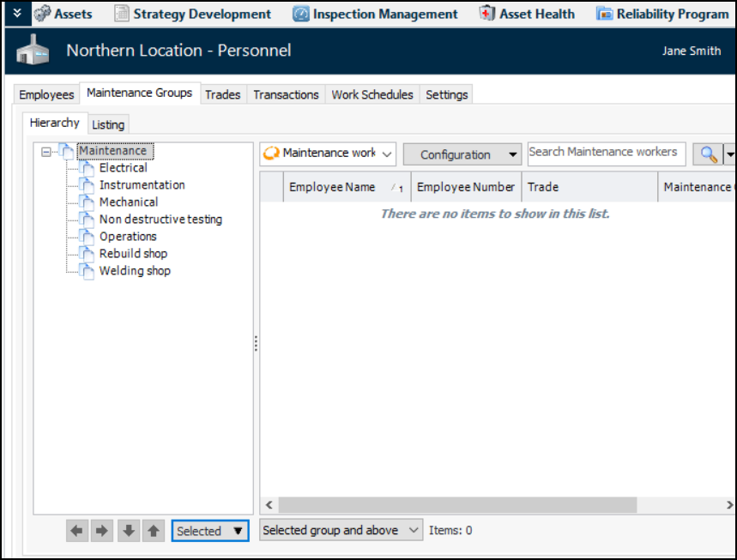737x560 pixels.
Task: Click the magnifier search button
Action: 708,154
